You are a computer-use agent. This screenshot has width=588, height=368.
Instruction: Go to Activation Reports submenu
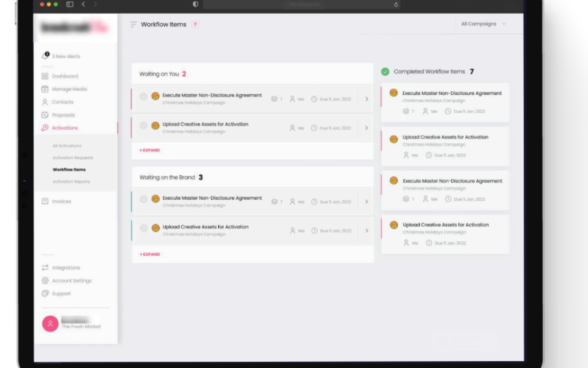pyautogui.click(x=72, y=182)
